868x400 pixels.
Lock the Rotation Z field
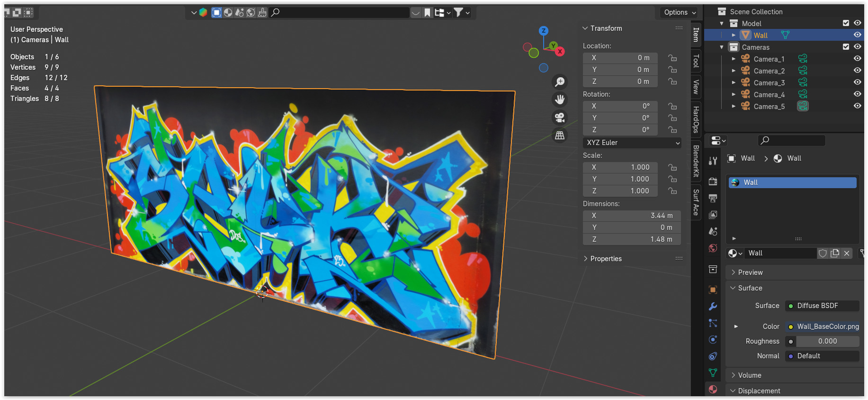pos(672,130)
